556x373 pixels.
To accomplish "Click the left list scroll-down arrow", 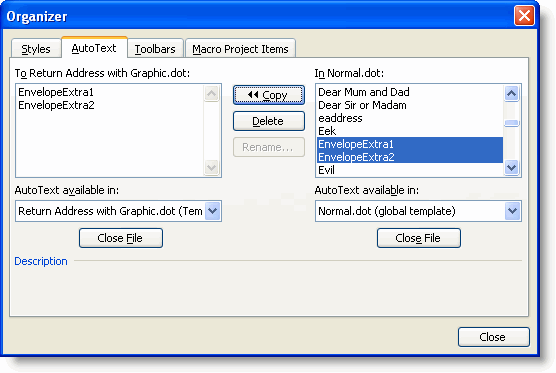I will click(212, 167).
